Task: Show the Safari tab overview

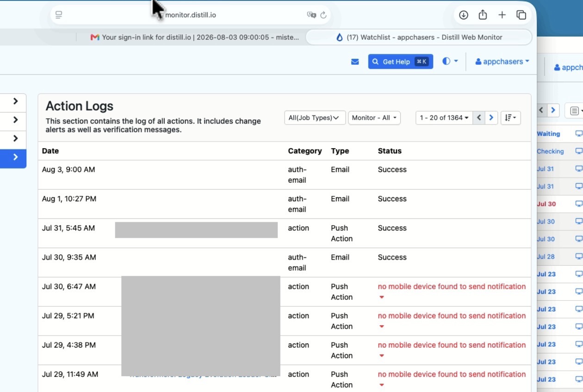Action: click(521, 15)
